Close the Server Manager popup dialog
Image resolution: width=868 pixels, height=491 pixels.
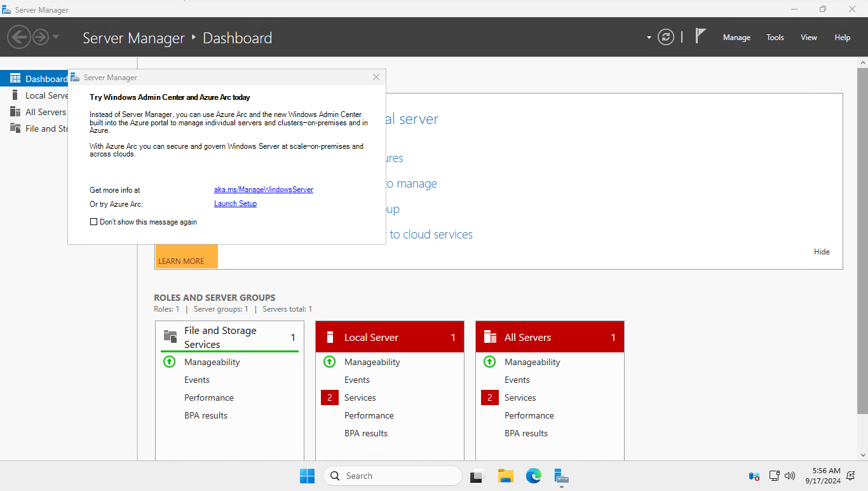pyautogui.click(x=376, y=77)
